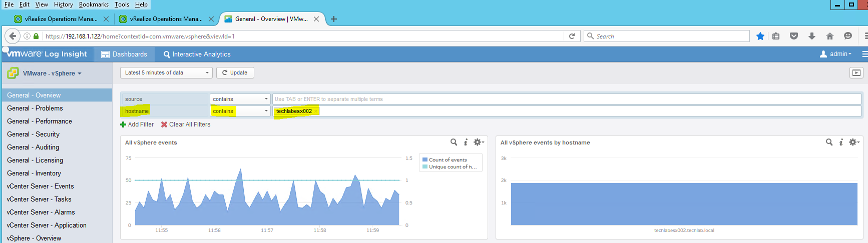This screenshot has width=868, height=243.
Task: Open admin user menu
Action: click(835, 54)
